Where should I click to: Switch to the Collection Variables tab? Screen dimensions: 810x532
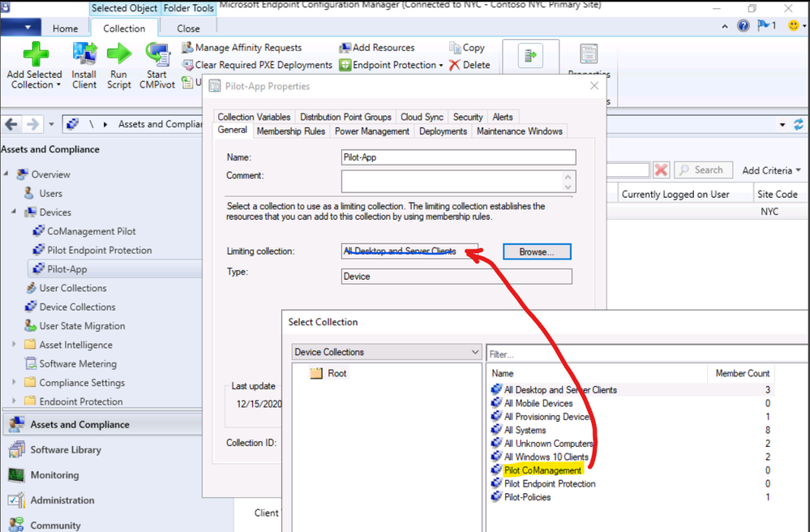[x=254, y=117]
